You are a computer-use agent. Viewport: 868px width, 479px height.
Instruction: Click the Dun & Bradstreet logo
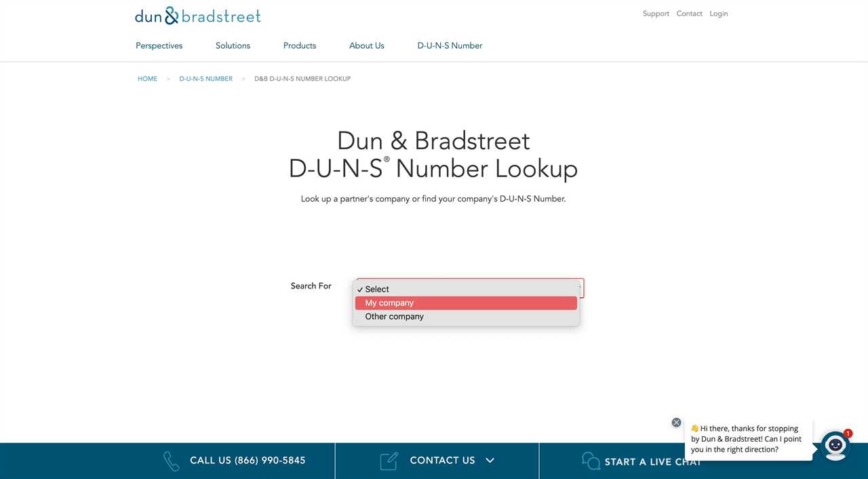(197, 16)
